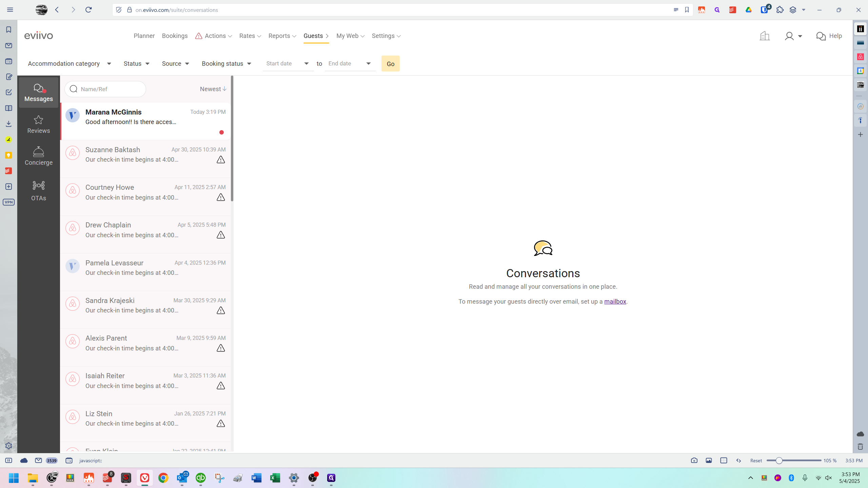
Task: Click the Windows Start button
Action: coord(14,478)
